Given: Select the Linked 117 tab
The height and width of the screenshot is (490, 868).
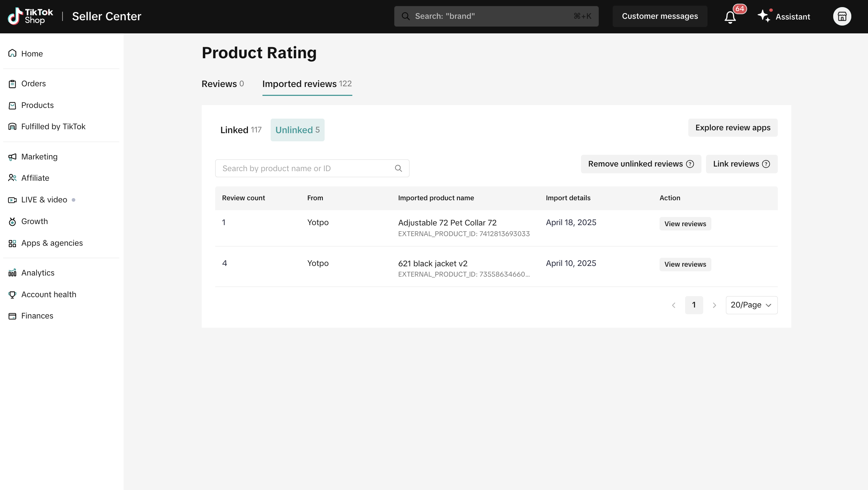Looking at the screenshot, I should (241, 130).
